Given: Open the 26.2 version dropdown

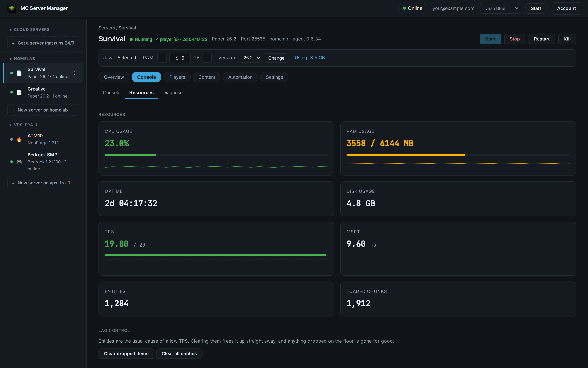Looking at the screenshot, I should tap(250, 58).
